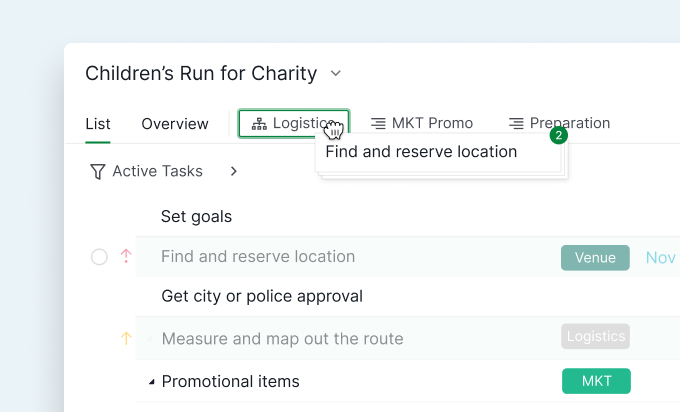Click the green MKT tag
This screenshot has height=412, width=680.
point(596,381)
